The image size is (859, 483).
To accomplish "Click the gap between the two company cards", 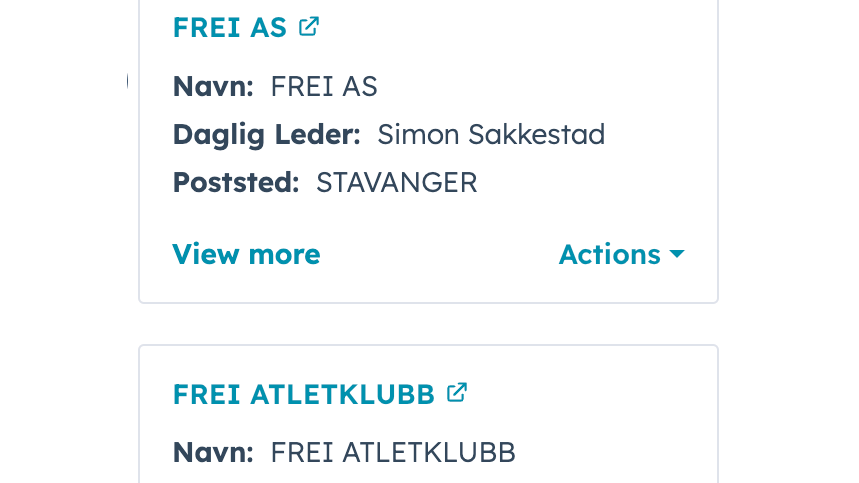I will (428, 324).
